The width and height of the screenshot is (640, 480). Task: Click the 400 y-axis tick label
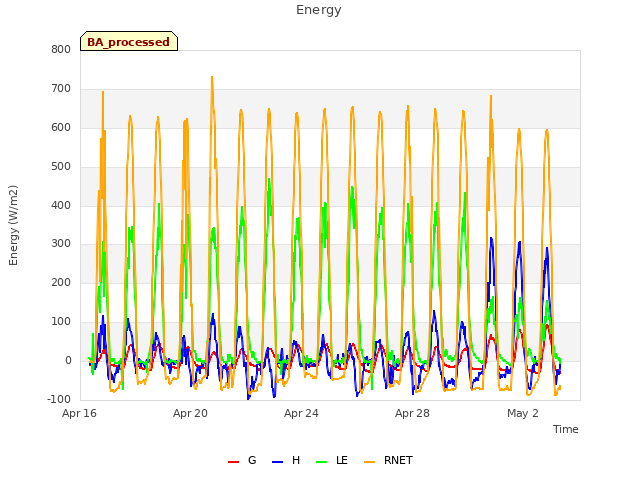[x=61, y=205]
